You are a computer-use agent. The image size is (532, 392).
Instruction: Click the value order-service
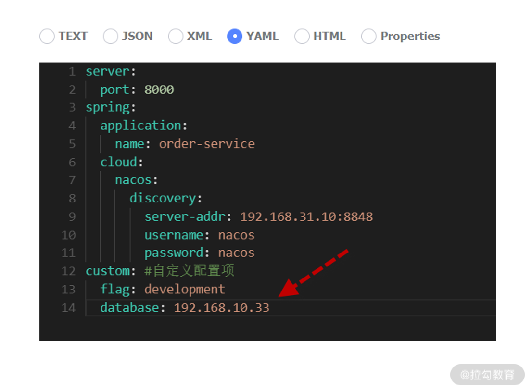tap(207, 144)
